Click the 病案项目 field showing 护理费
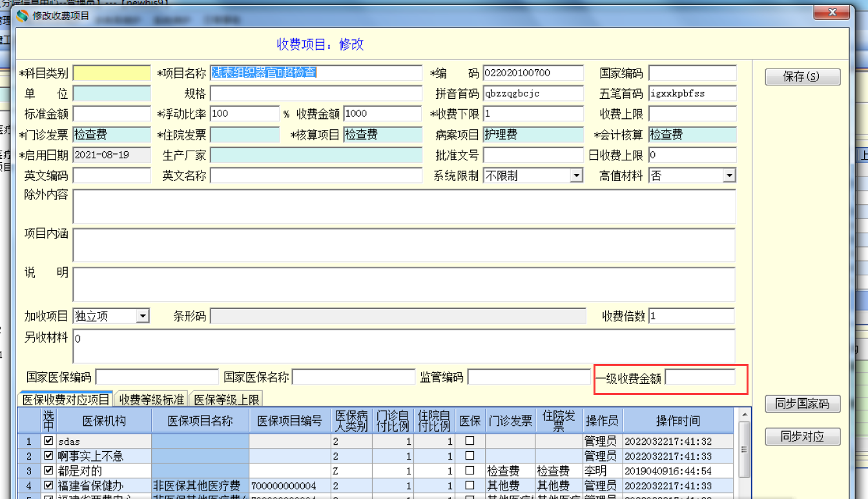The image size is (868, 499). point(533,134)
